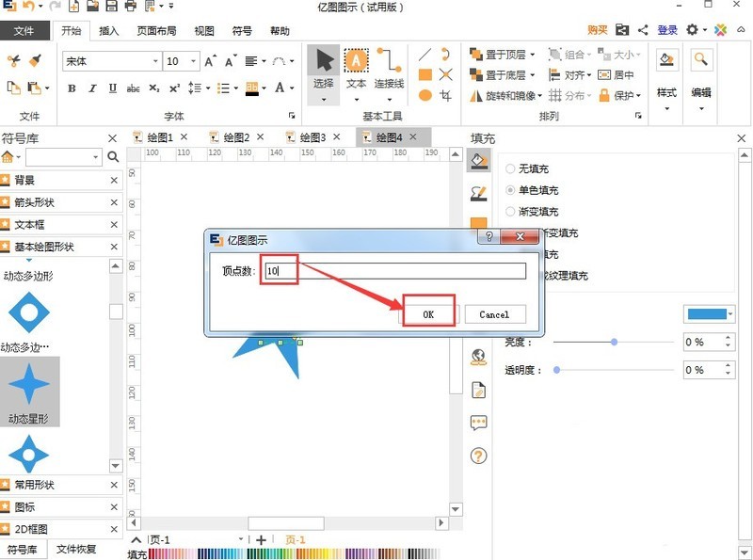Select the Gradient Fill radio option
Viewport: 753px width, 560px height.
click(510, 212)
